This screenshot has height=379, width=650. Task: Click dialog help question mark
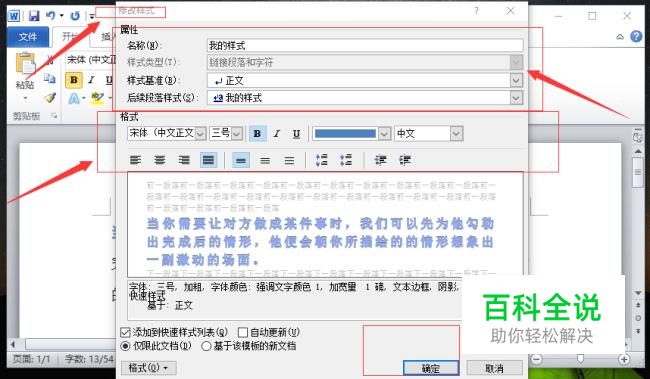(476, 11)
